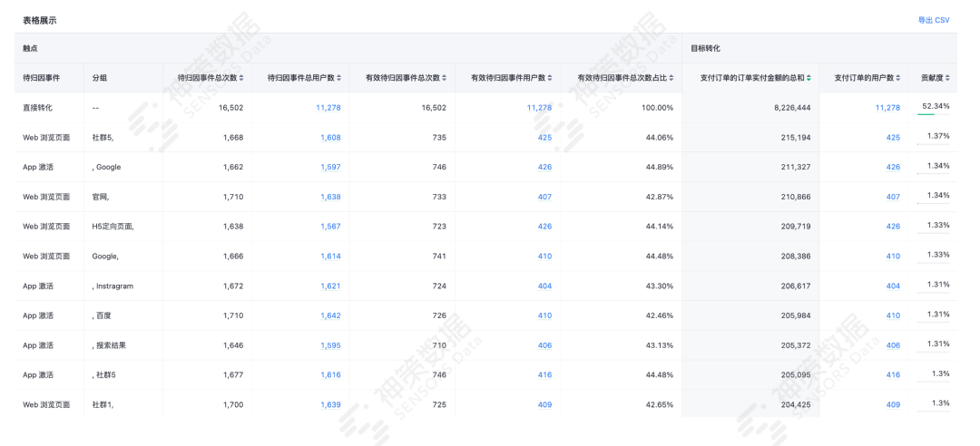Open 11,278 link under 支付订单的用户数
The height and width of the screenshot is (446, 980).
click(888, 108)
